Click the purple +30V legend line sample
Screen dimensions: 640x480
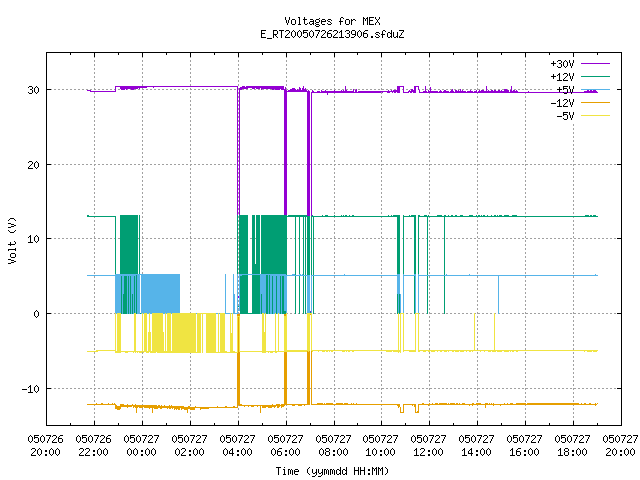595,64
